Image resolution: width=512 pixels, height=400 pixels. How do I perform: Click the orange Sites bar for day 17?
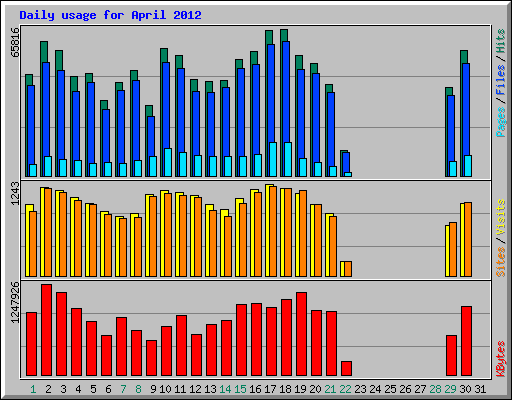273,231
